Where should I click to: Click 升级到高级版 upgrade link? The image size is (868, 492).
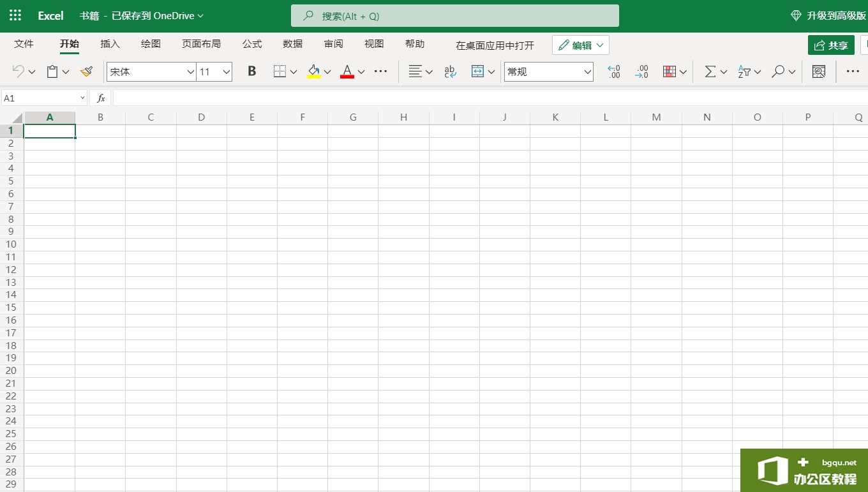pyautogui.click(x=828, y=15)
